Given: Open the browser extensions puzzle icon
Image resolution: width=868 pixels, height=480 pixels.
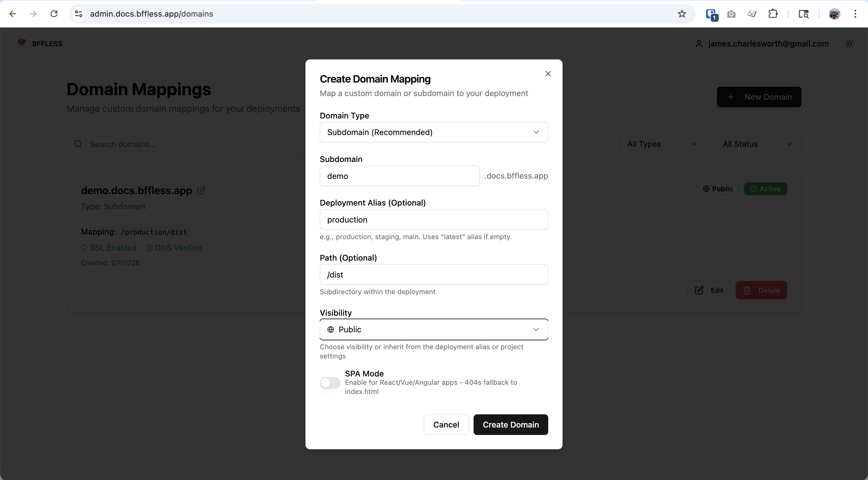Looking at the screenshot, I should click(x=773, y=14).
